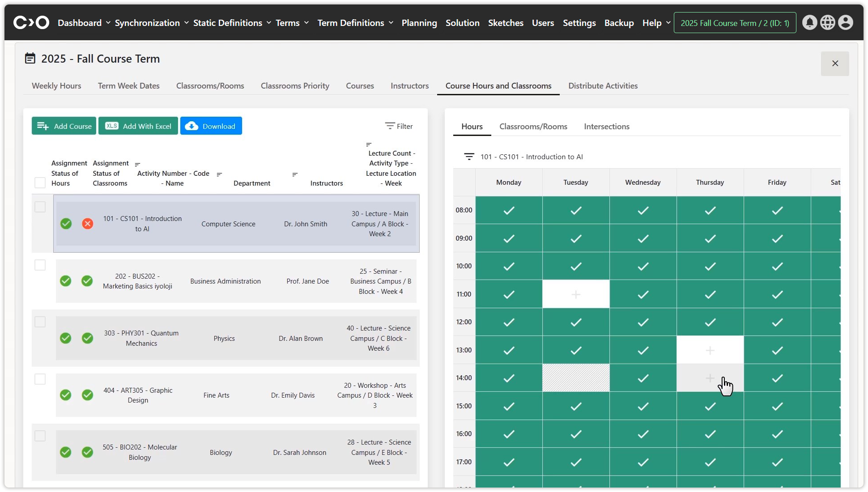Open the language globe icon
Screen dimensions: 868x492
(x=827, y=23)
